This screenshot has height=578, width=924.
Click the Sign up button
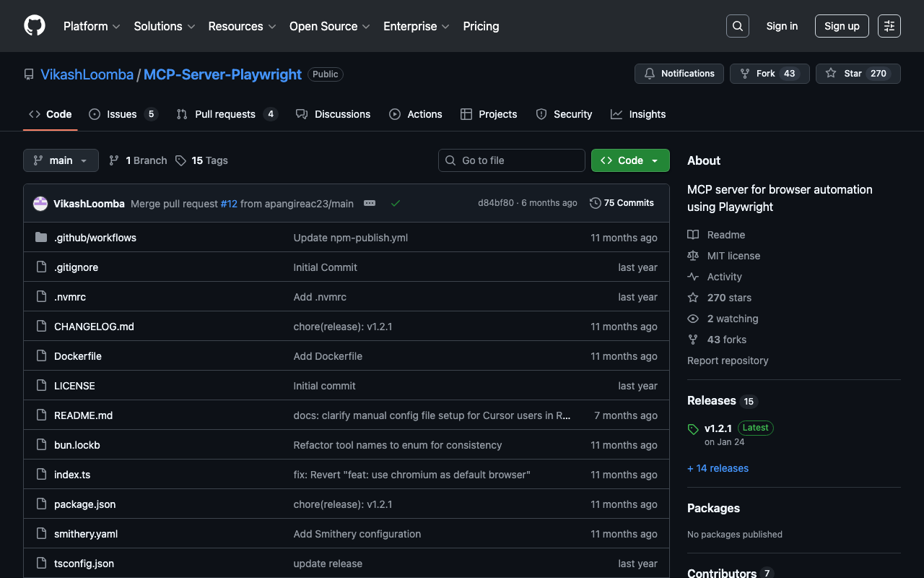pos(841,26)
